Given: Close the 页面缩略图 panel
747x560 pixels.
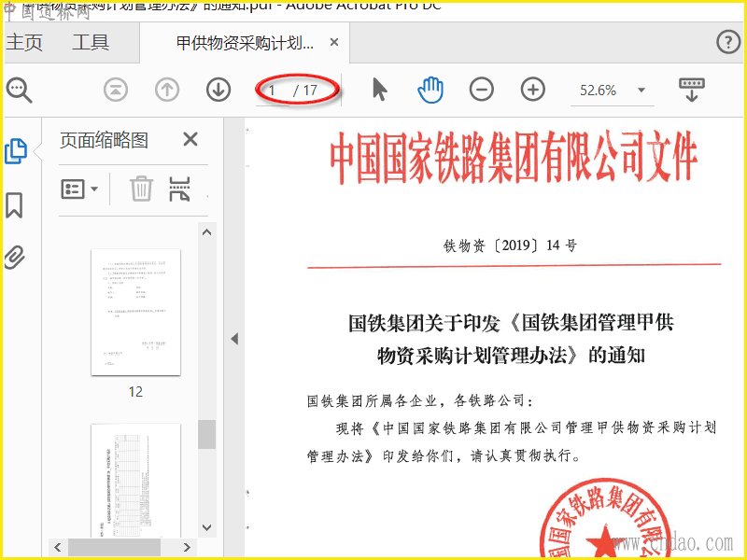Looking at the screenshot, I should [190, 139].
